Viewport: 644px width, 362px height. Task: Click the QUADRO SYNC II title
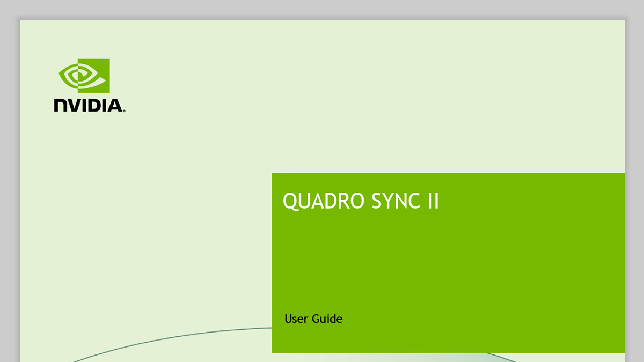coord(361,202)
